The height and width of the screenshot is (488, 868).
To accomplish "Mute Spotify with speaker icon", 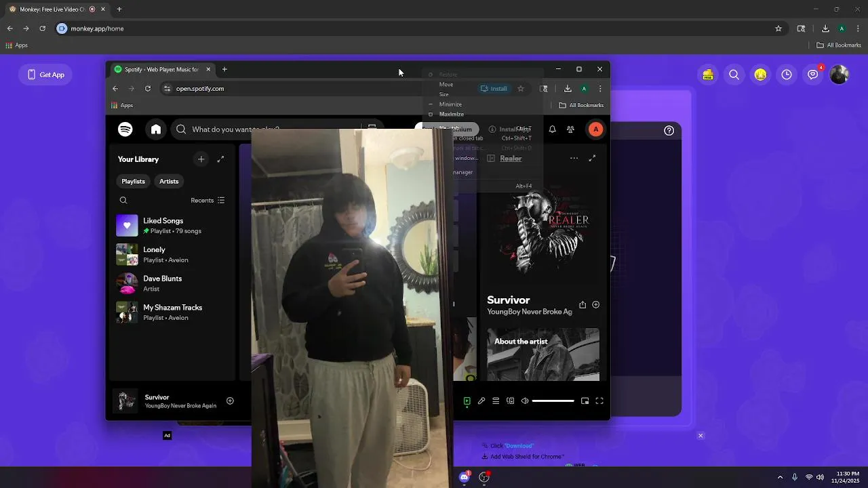I will [x=525, y=401].
